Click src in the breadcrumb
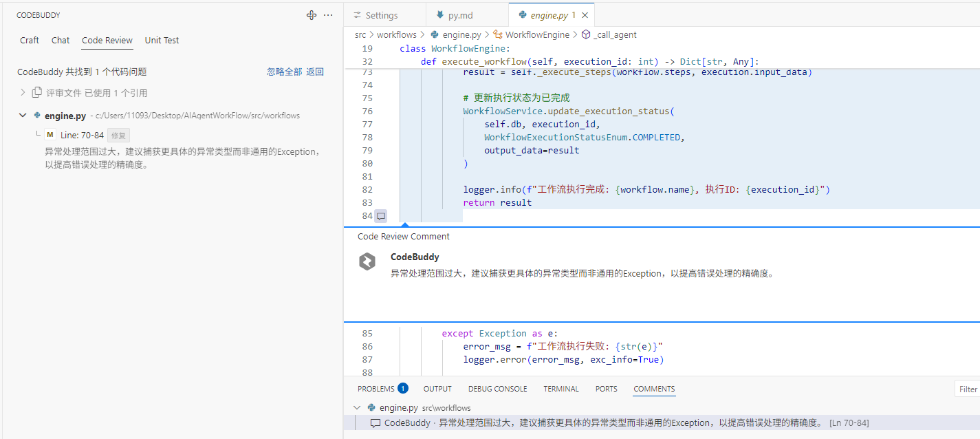Image resolution: width=980 pixels, height=439 pixels. coord(360,34)
